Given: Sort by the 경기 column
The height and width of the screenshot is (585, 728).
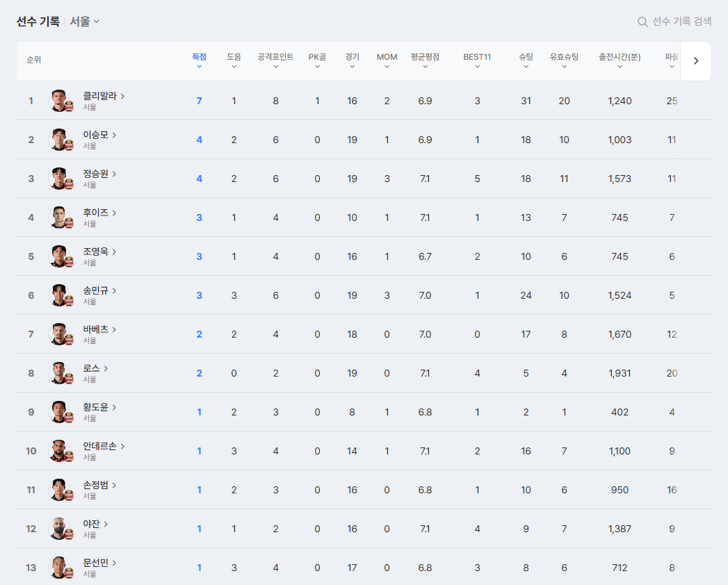Looking at the screenshot, I should (352, 60).
